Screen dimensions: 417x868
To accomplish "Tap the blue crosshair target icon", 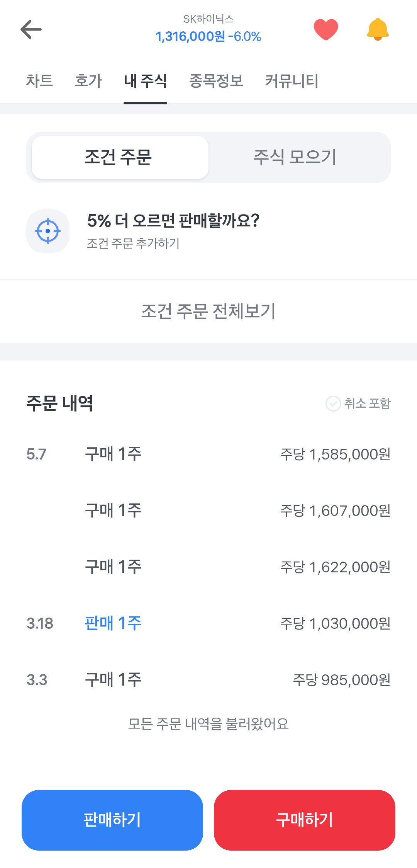I will (x=48, y=231).
